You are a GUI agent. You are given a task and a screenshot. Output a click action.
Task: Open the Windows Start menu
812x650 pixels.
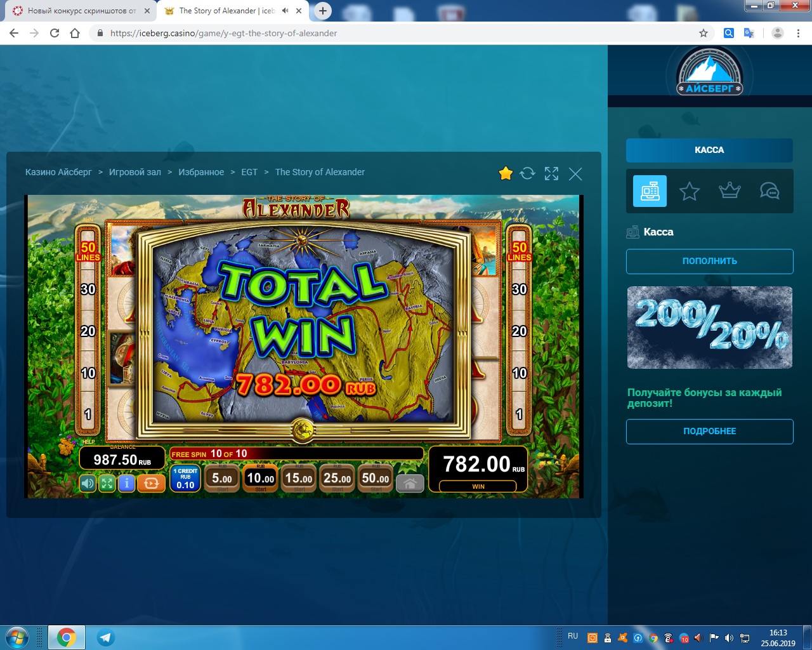16,637
